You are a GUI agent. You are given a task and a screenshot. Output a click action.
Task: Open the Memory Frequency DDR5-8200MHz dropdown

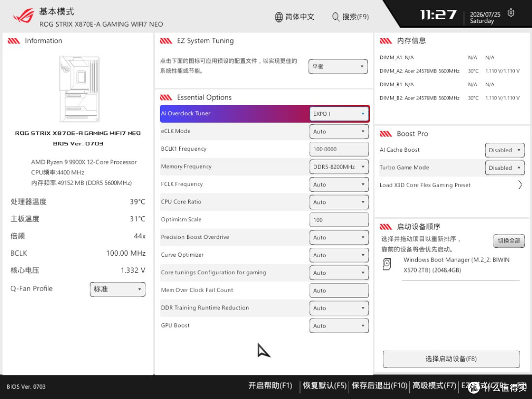[x=339, y=166]
